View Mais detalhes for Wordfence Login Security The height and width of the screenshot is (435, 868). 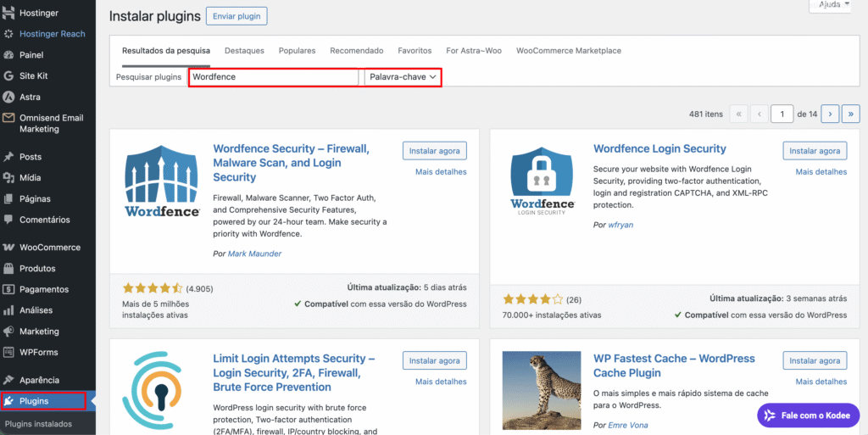point(821,171)
